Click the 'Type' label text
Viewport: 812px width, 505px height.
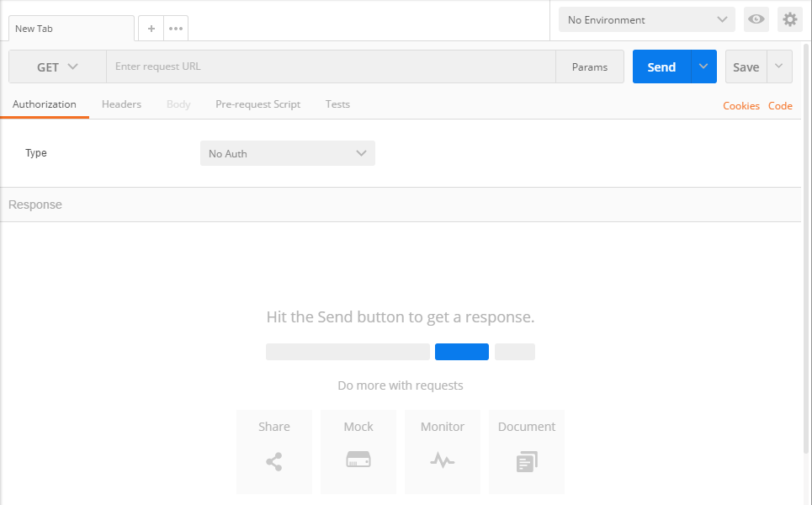click(36, 153)
